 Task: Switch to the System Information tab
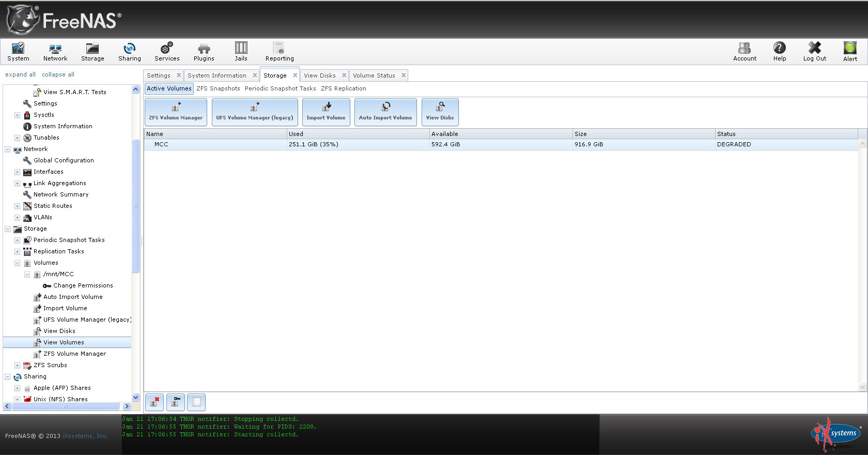click(217, 75)
